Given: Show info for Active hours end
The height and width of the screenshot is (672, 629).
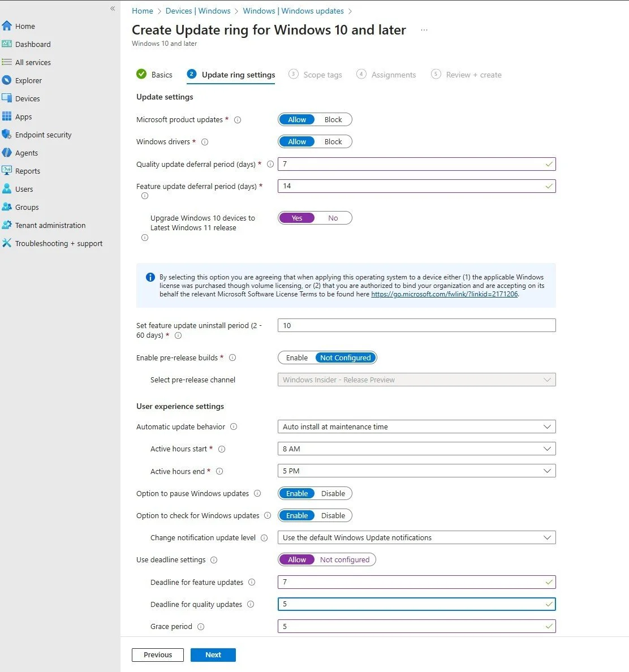Looking at the screenshot, I should pyautogui.click(x=219, y=471).
